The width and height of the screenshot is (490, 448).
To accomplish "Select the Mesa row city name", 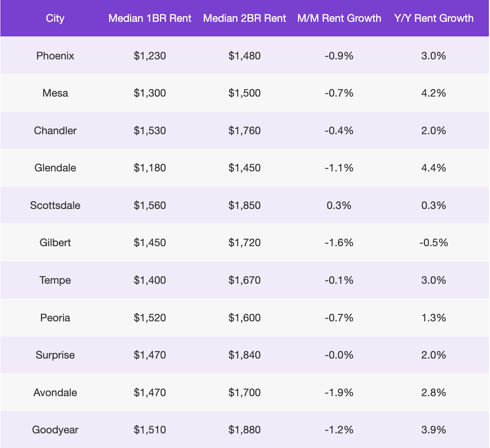I will [x=55, y=93].
